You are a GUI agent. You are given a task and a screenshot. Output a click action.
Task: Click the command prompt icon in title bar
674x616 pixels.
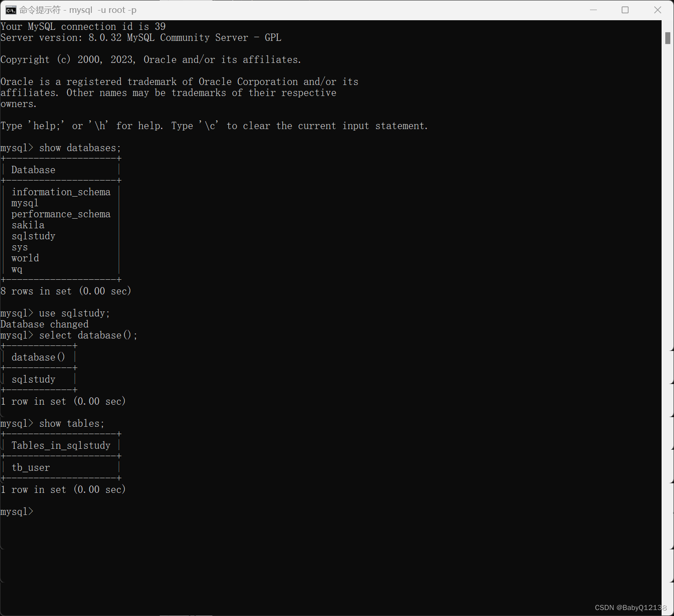coord(11,10)
